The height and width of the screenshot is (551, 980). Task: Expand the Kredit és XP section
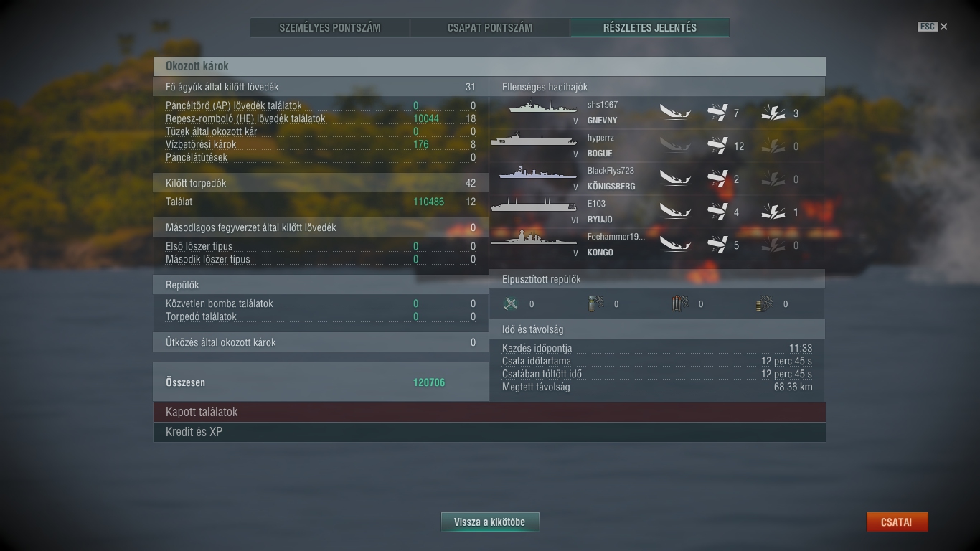[x=489, y=432]
